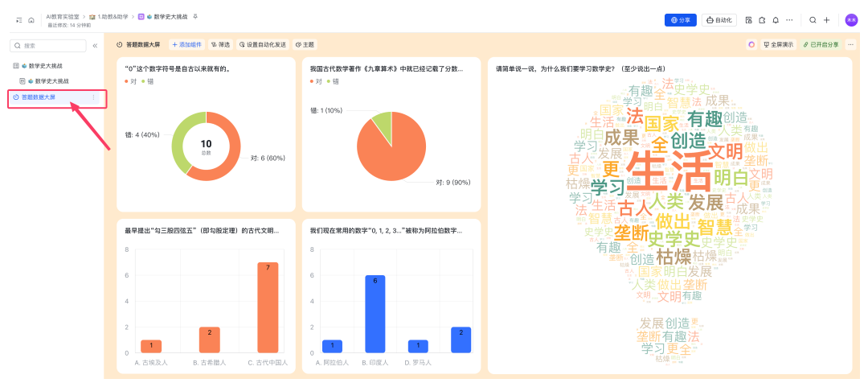Image resolution: width=868 pixels, height=387 pixels.
Task: Click the pin icon beside the breadcrumb title
Action: (x=194, y=17)
